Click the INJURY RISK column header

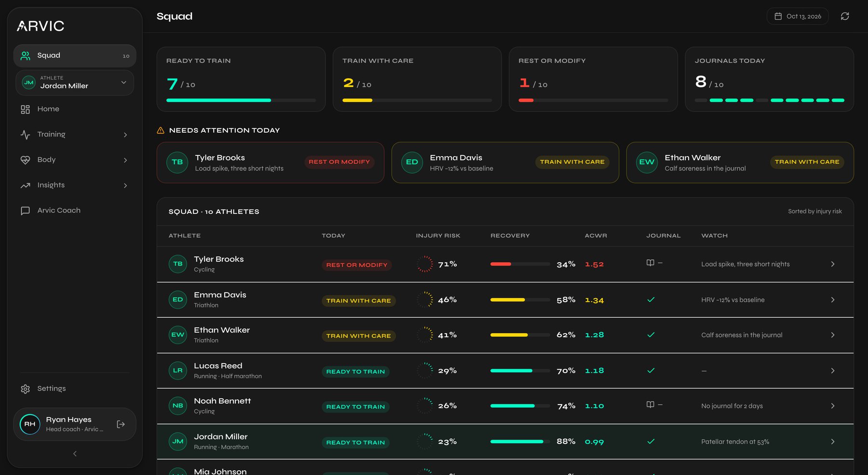(438, 236)
